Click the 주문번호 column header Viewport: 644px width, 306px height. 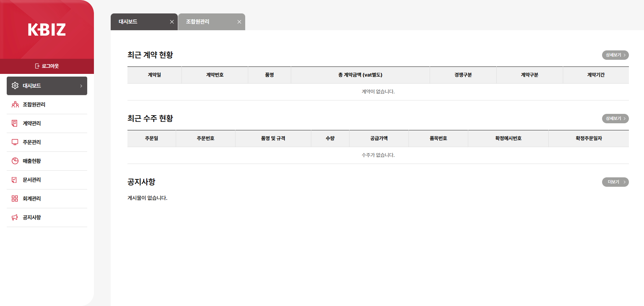coord(206,138)
